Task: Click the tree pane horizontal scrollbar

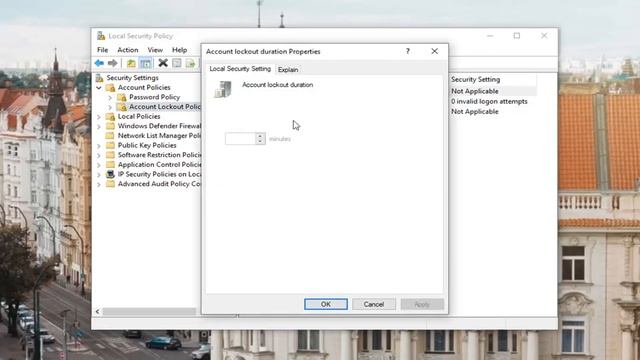Action: tap(149, 311)
